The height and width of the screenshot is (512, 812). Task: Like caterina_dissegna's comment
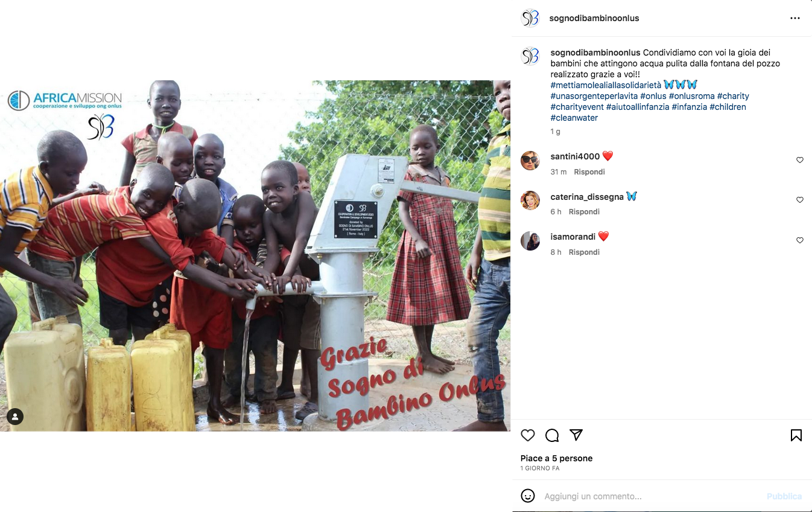point(800,200)
